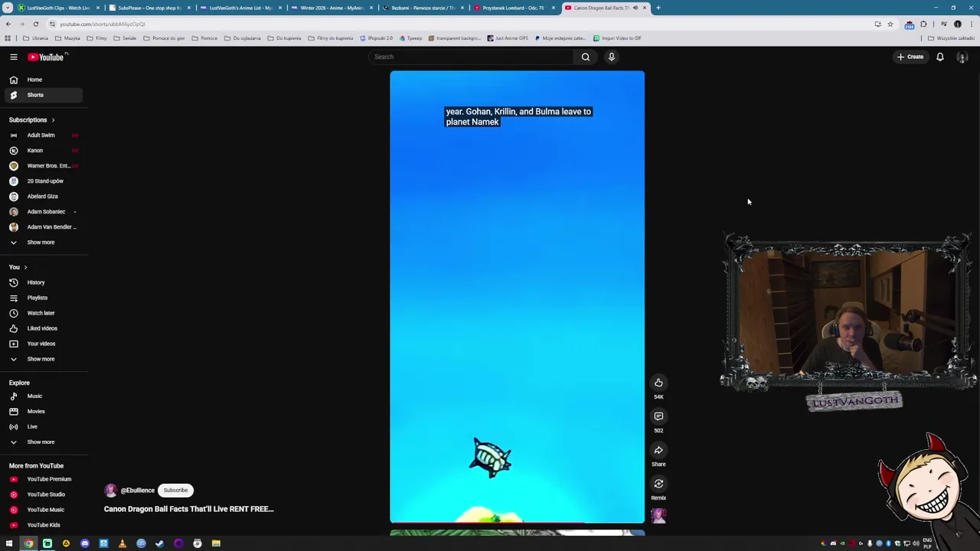The image size is (980, 551).
Task: Open the Create button menu
Action: [x=910, y=57]
